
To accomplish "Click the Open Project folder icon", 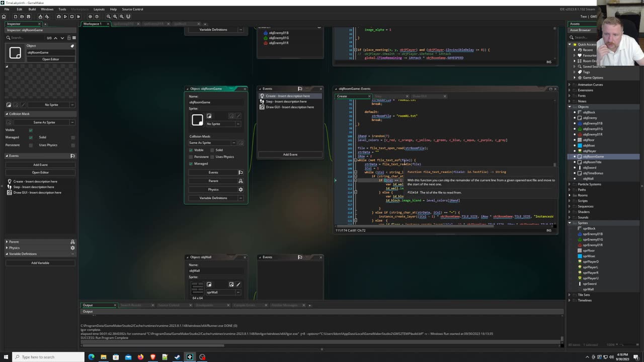I will point(22,17).
